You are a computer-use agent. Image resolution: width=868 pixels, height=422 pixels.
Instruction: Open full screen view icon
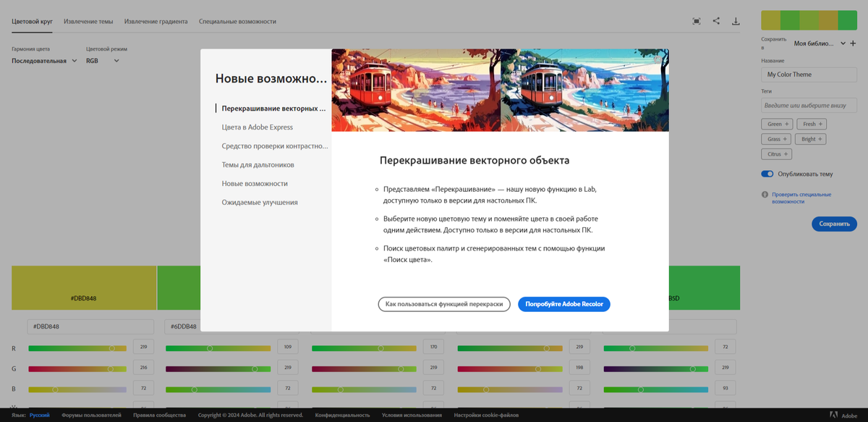click(x=697, y=21)
